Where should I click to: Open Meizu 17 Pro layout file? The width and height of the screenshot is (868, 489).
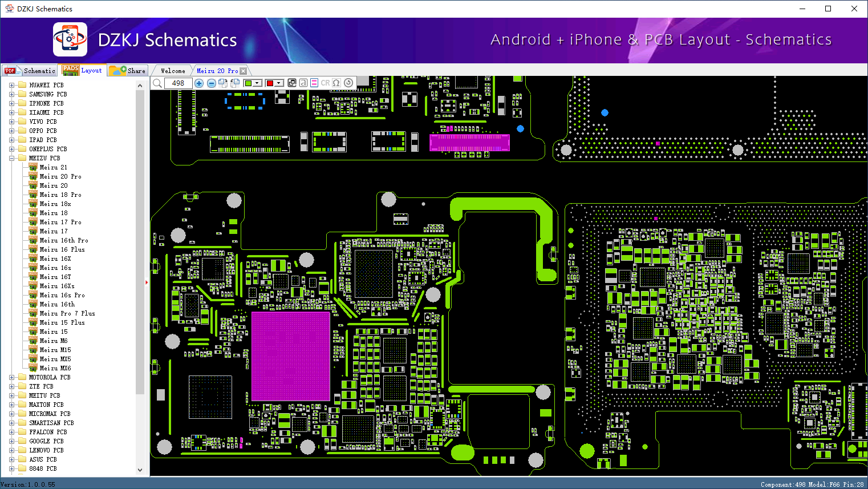click(x=60, y=222)
